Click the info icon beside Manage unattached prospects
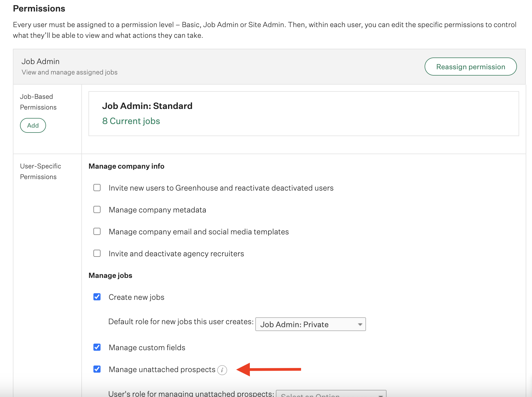The height and width of the screenshot is (397, 532). tap(222, 370)
